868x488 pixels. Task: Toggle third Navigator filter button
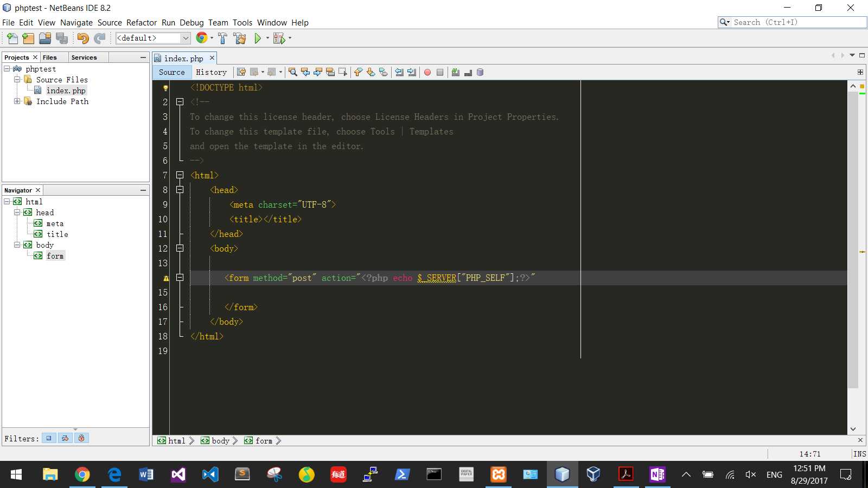coord(81,438)
